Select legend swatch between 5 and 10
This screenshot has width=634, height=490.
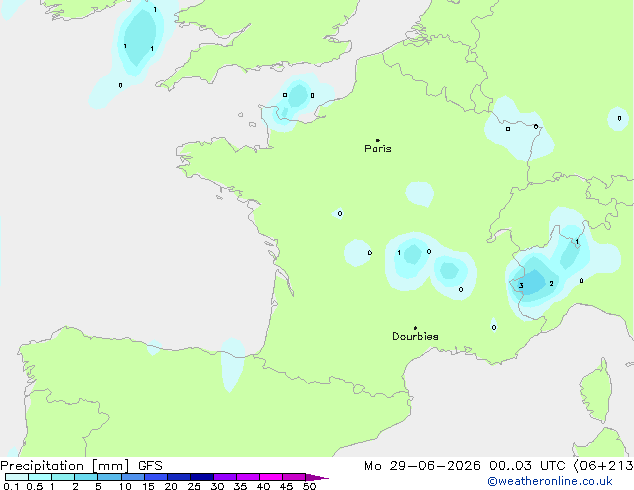click(x=109, y=477)
